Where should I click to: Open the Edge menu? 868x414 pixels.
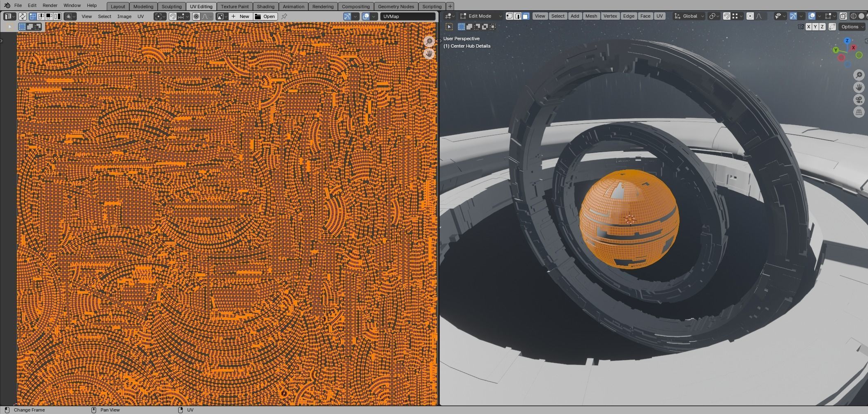(629, 16)
